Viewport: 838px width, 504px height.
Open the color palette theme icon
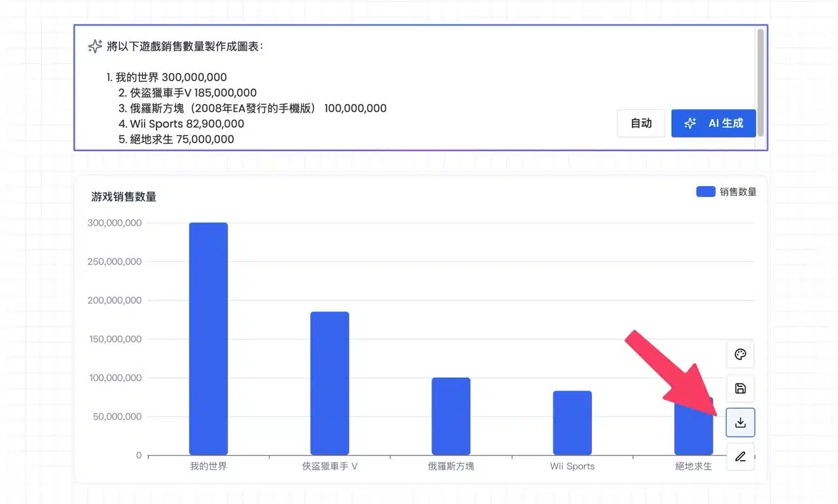point(740,355)
